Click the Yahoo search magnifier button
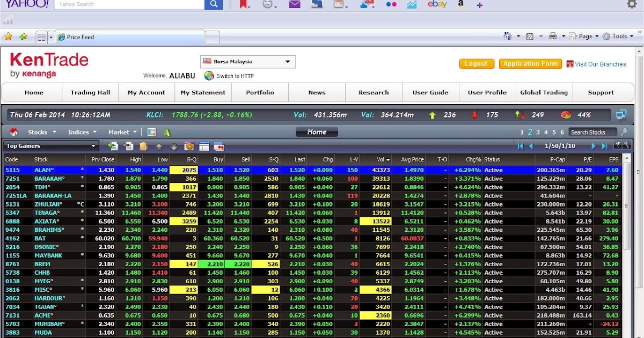Viewport: 644px width, 338px height. [213, 4]
